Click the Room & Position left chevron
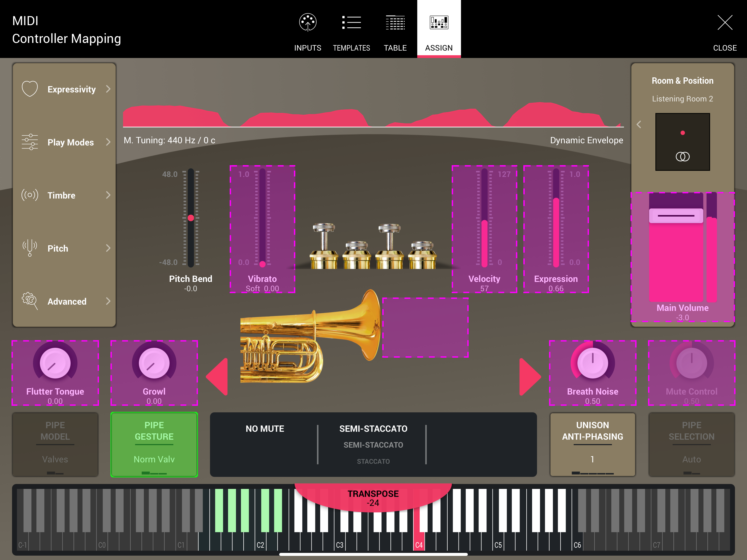The image size is (747, 560). coord(639,124)
